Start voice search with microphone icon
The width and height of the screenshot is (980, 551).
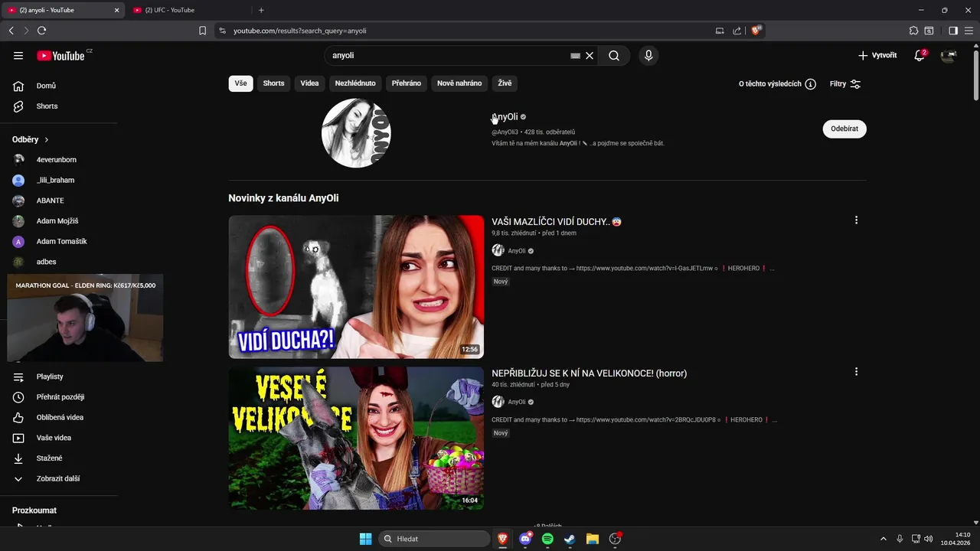pyautogui.click(x=648, y=55)
